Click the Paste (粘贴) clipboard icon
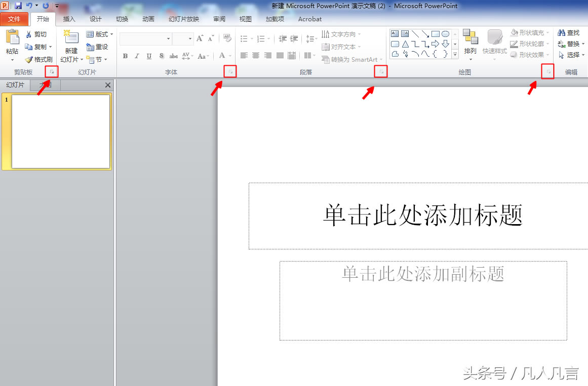This screenshot has width=588, height=386. [x=12, y=38]
